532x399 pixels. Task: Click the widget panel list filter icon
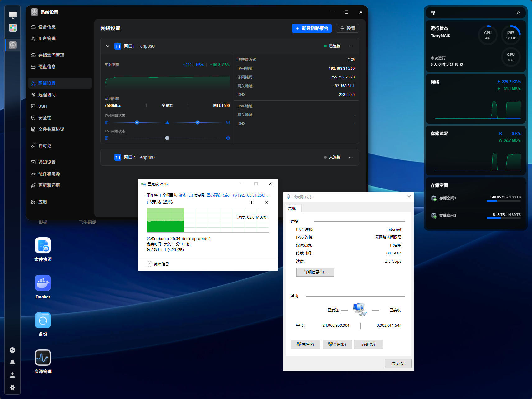pos(433,13)
